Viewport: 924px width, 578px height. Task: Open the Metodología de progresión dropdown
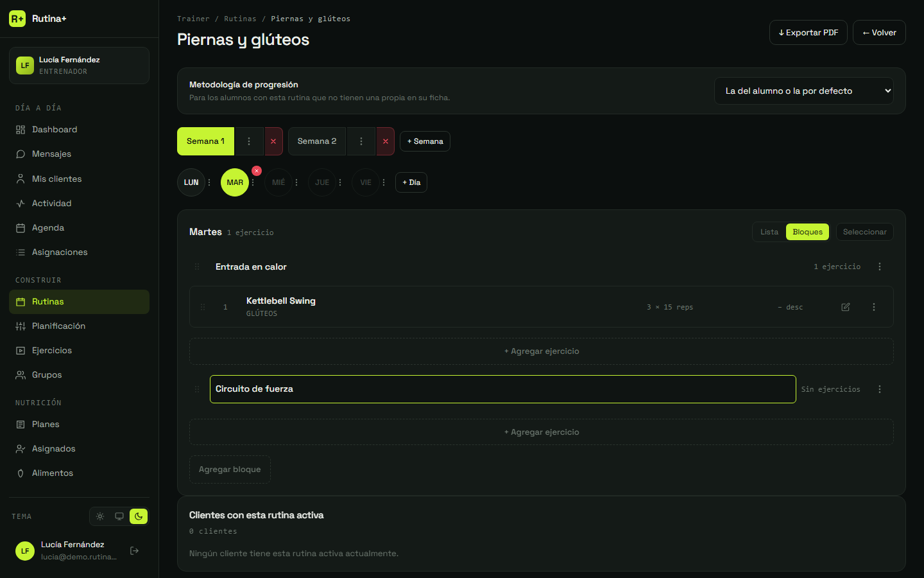click(804, 91)
